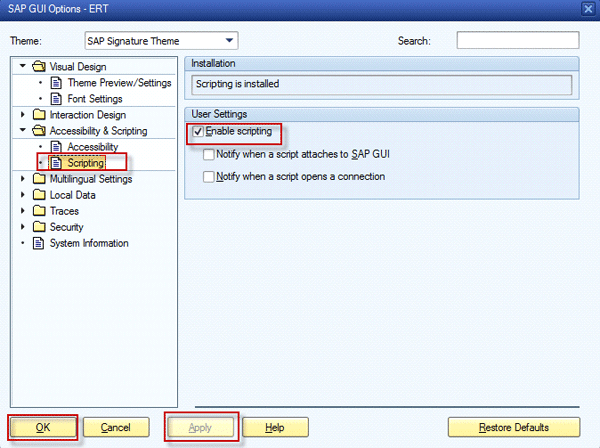The width and height of the screenshot is (600, 448).
Task: Select the Accessibility tree entry
Action: coord(93,147)
